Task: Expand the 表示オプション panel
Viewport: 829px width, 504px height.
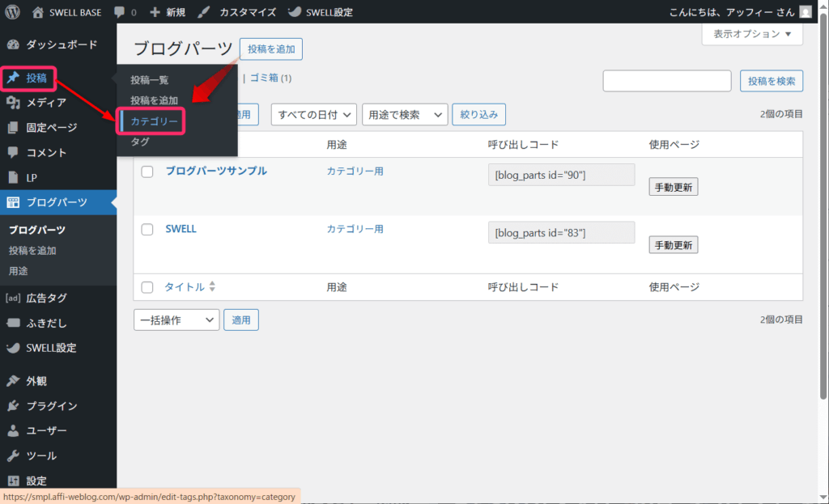Action: pos(752,34)
